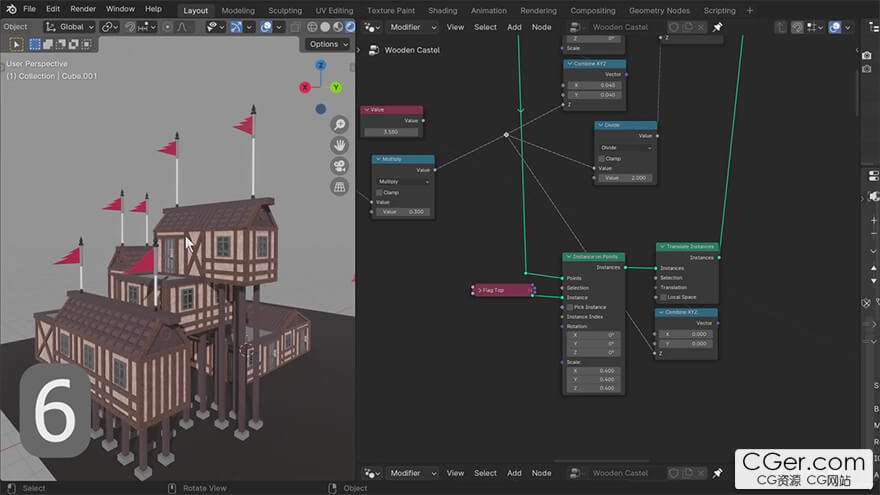Enable Clamp checkbox in Divide node
The image size is (880, 495).
point(602,159)
